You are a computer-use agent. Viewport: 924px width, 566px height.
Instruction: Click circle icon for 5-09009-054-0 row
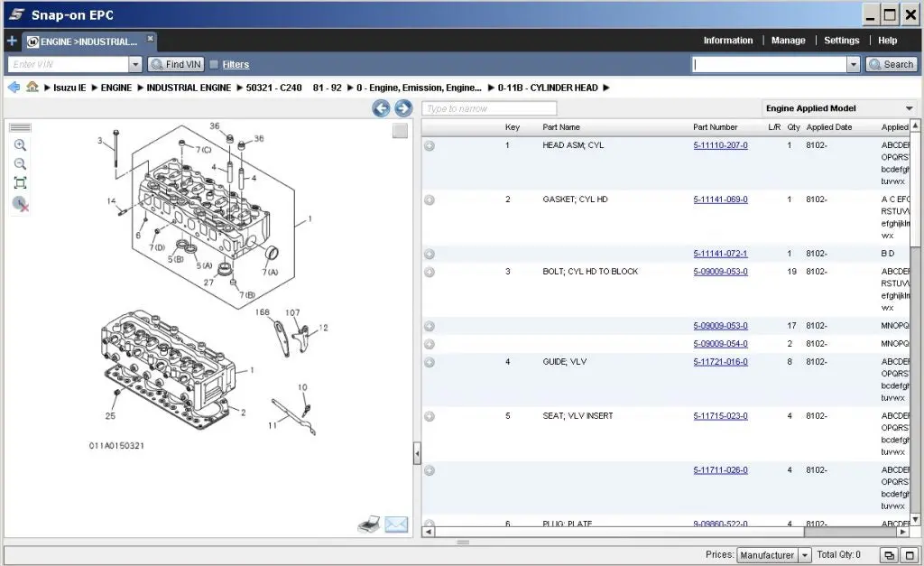point(430,344)
